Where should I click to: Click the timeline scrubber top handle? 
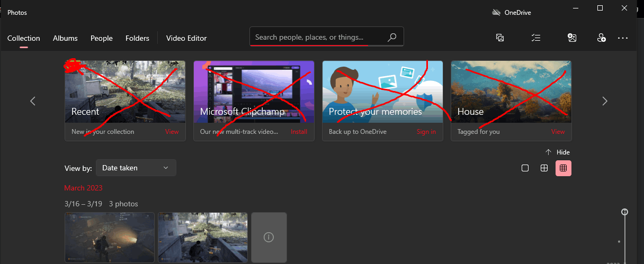click(625, 212)
